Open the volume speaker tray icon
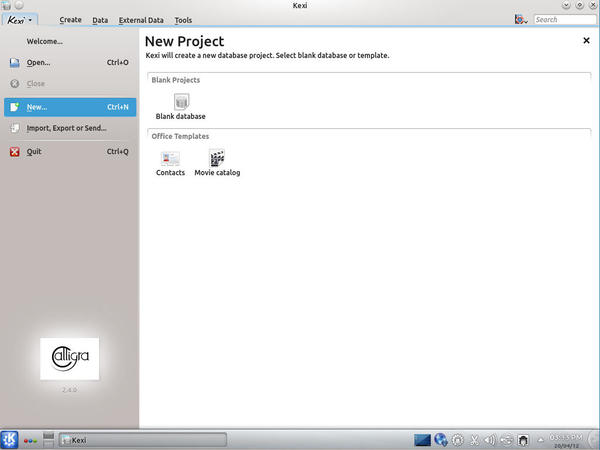The width and height of the screenshot is (600, 450). (x=490, y=440)
